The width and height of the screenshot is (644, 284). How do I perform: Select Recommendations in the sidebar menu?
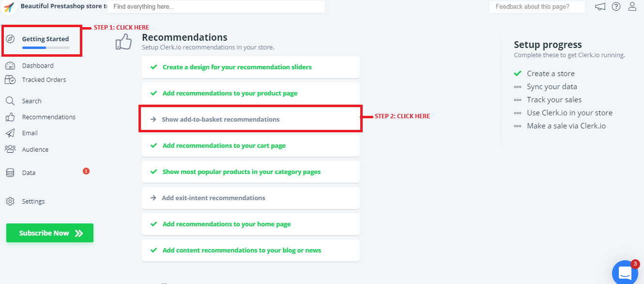pos(48,117)
